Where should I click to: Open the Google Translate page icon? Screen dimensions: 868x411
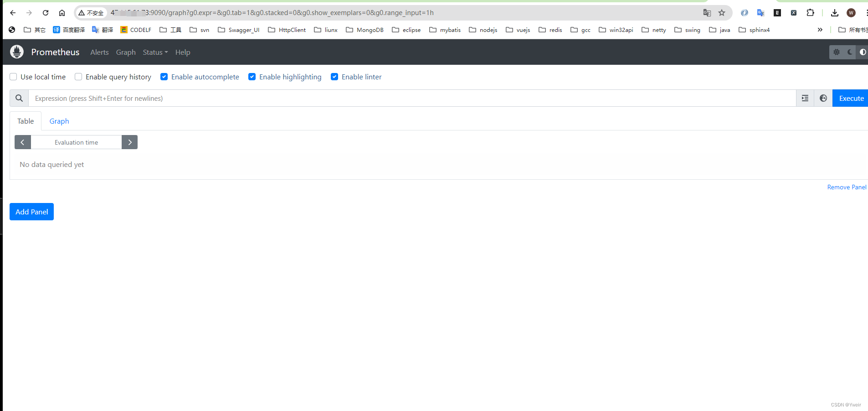707,13
